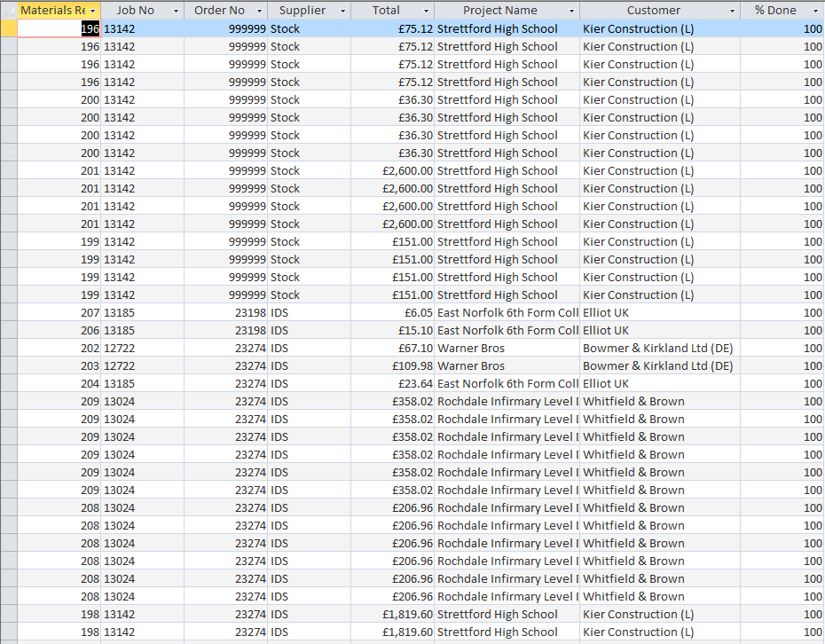This screenshot has height=644, width=825.
Task: Click the Total cell £23.64
Action: [x=392, y=383]
